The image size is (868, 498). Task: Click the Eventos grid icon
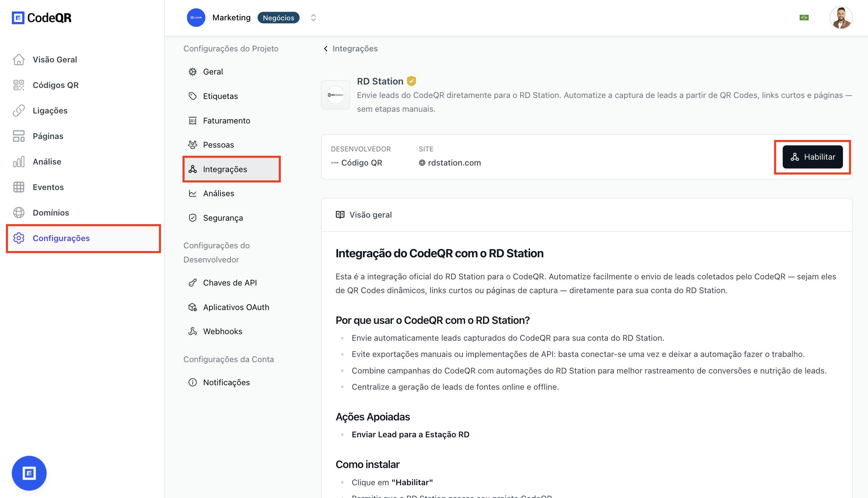click(x=19, y=187)
